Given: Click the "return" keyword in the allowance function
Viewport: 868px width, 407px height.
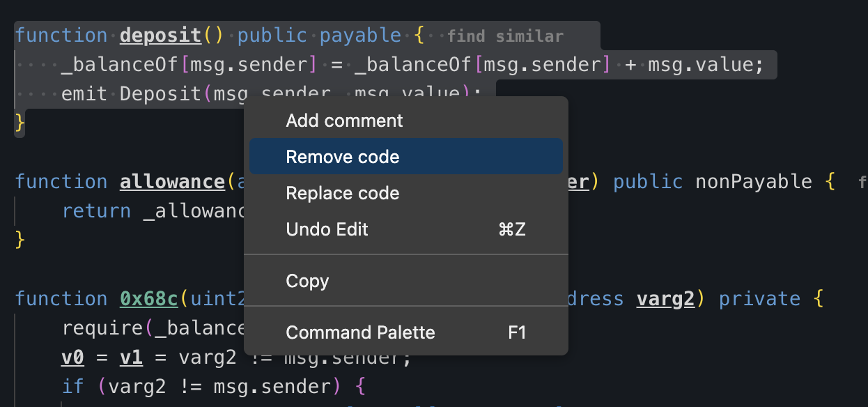Looking at the screenshot, I should [x=96, y=210].
